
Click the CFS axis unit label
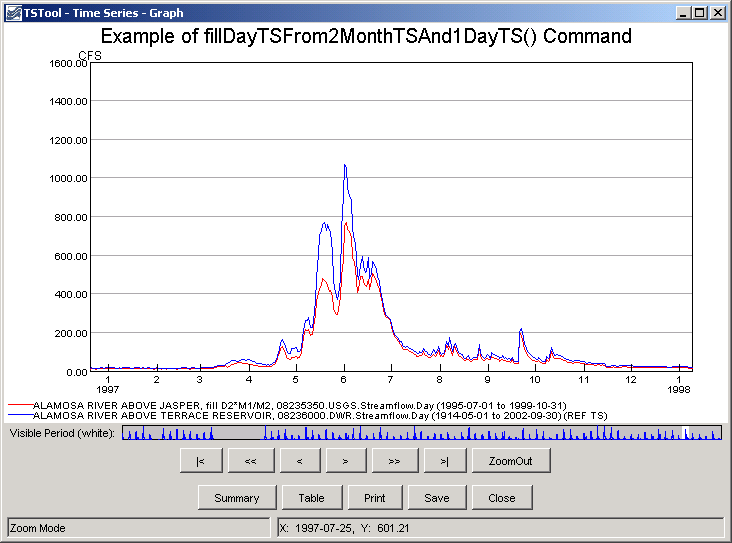(90, 56)
